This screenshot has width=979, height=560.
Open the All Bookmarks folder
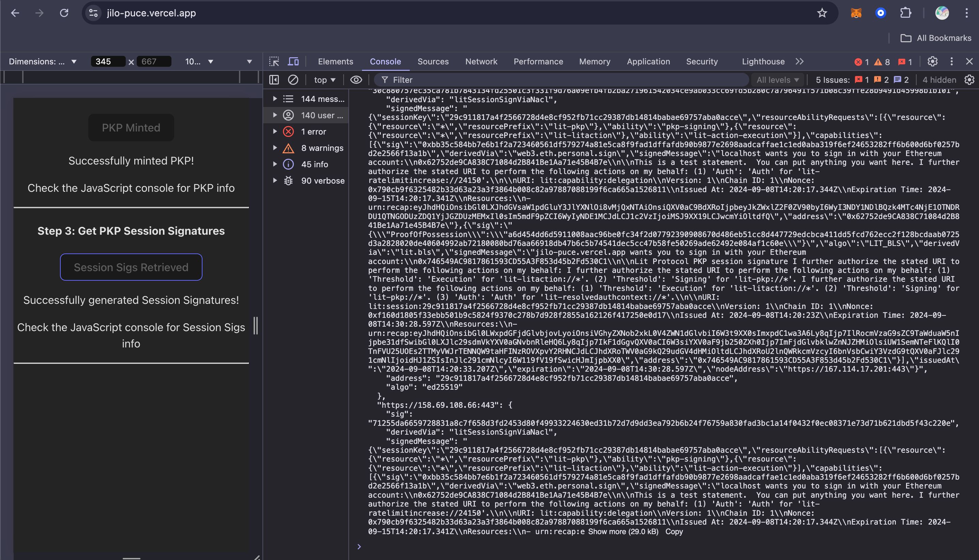tap(935, 38)
